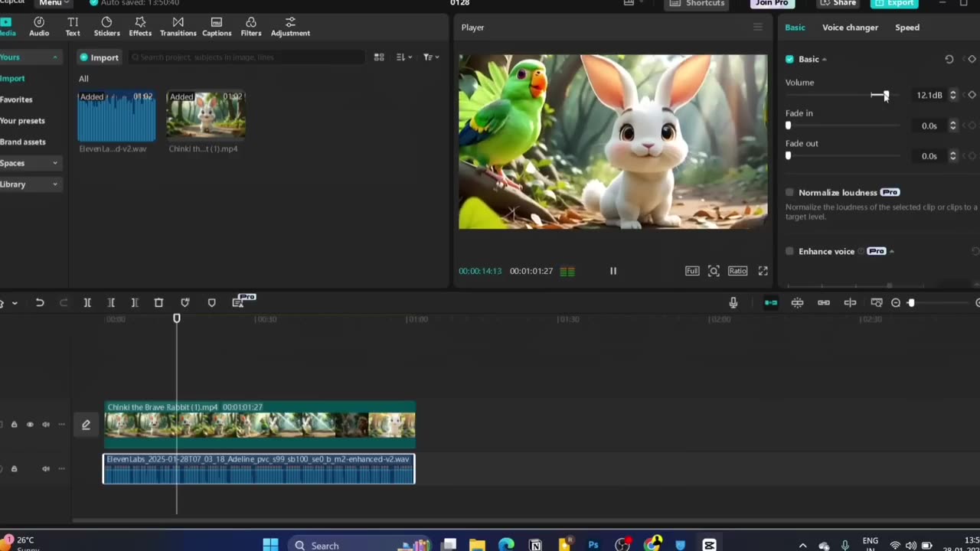Open the Captions tab
The width and height of the screenshot is (980, 551).
(217, 27)
